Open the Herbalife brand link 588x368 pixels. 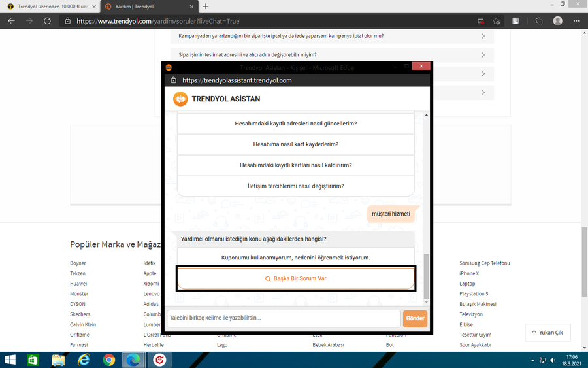[154, 344]
